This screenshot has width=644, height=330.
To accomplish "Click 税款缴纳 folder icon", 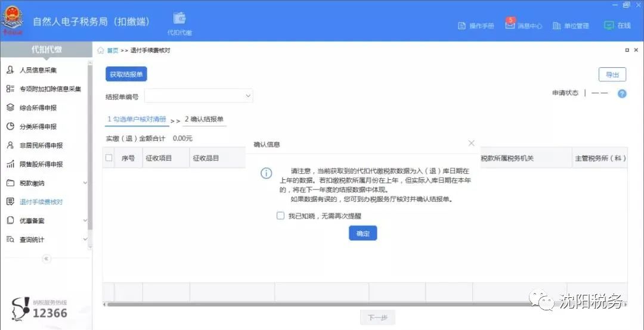I will [10, 183].
